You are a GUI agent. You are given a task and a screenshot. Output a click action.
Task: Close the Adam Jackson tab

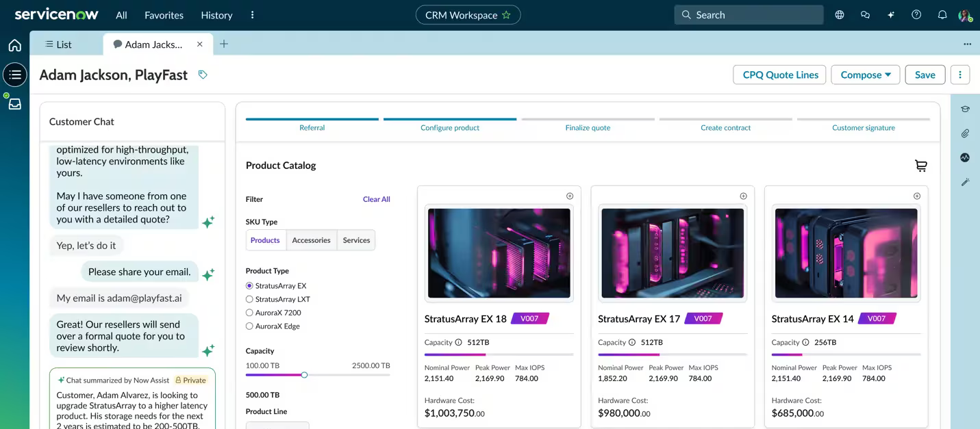[x=200, y=44]
